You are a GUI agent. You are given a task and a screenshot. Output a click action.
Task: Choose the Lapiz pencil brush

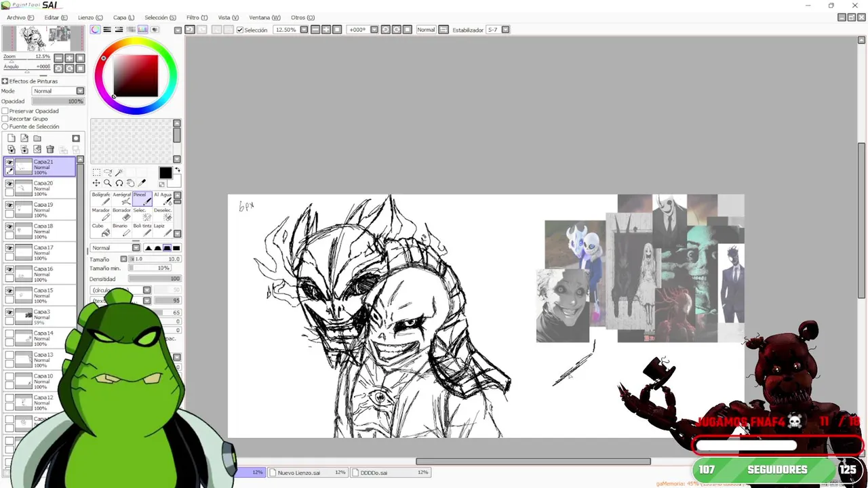pyautogui.click(x=163, y=230)
